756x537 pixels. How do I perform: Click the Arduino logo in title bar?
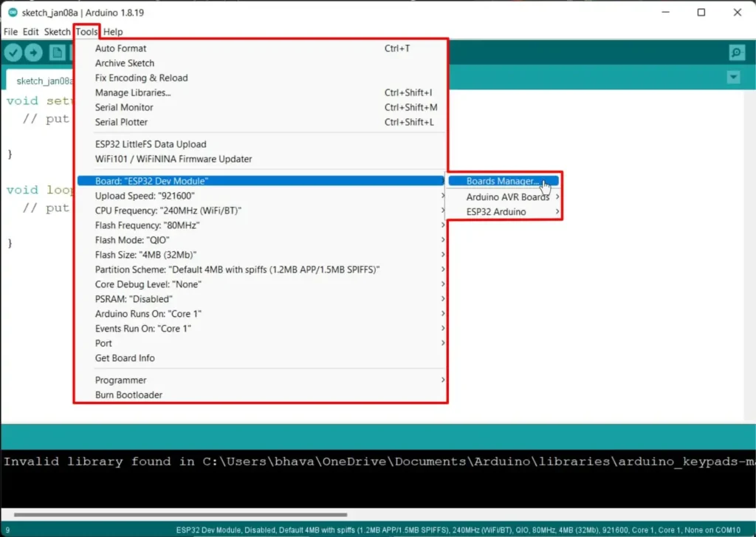click(x=13, y=13)
